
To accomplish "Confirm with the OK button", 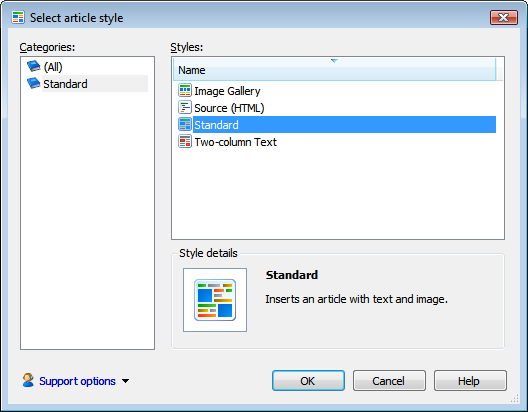I will pos(308,381).
